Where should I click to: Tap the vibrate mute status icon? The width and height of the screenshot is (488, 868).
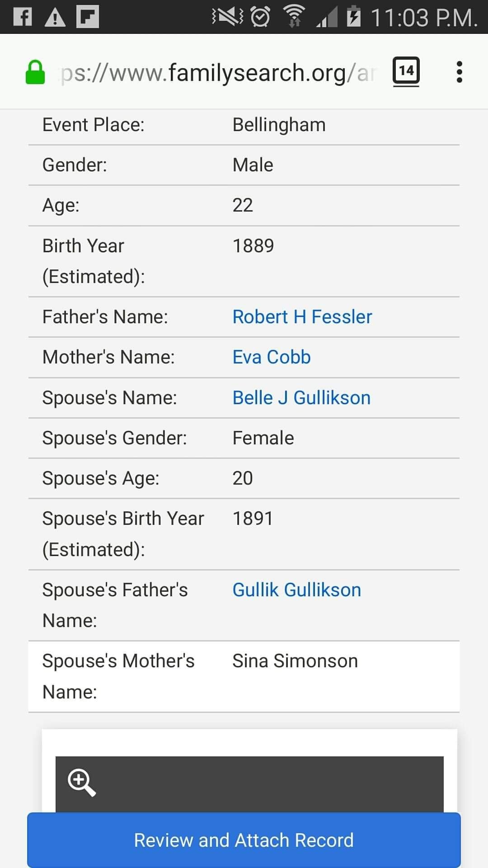coord(227,17)
